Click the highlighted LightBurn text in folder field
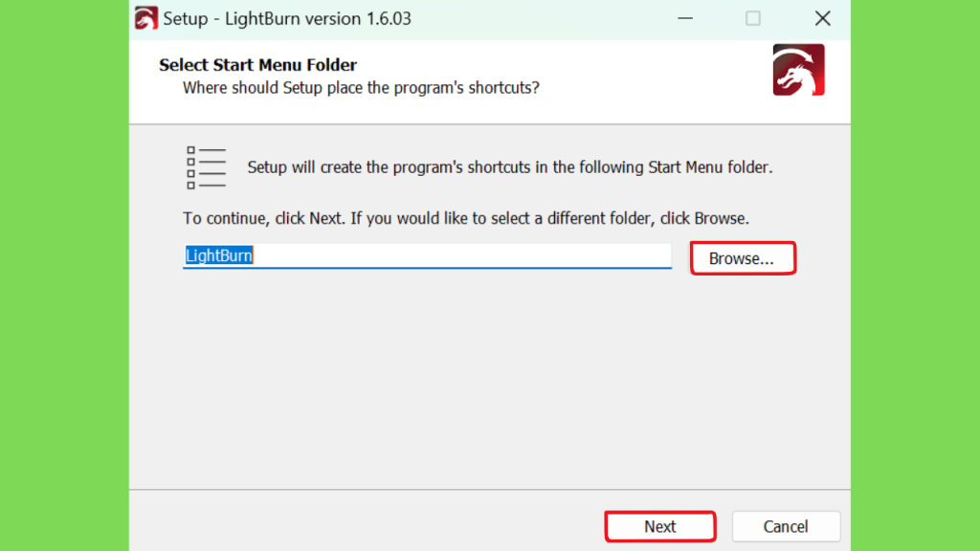Image resolution: width=980 pixels, height=551 pixels. 219,255
